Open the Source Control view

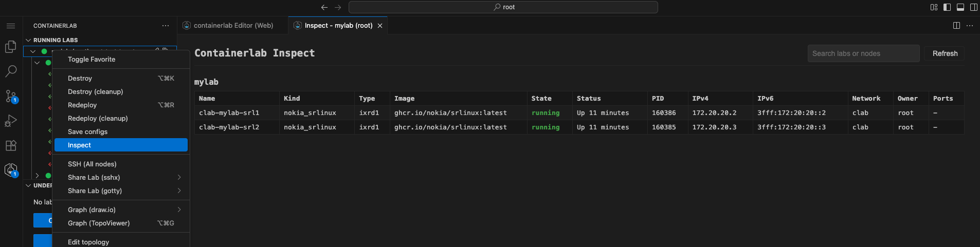click(x=11, y=96)
